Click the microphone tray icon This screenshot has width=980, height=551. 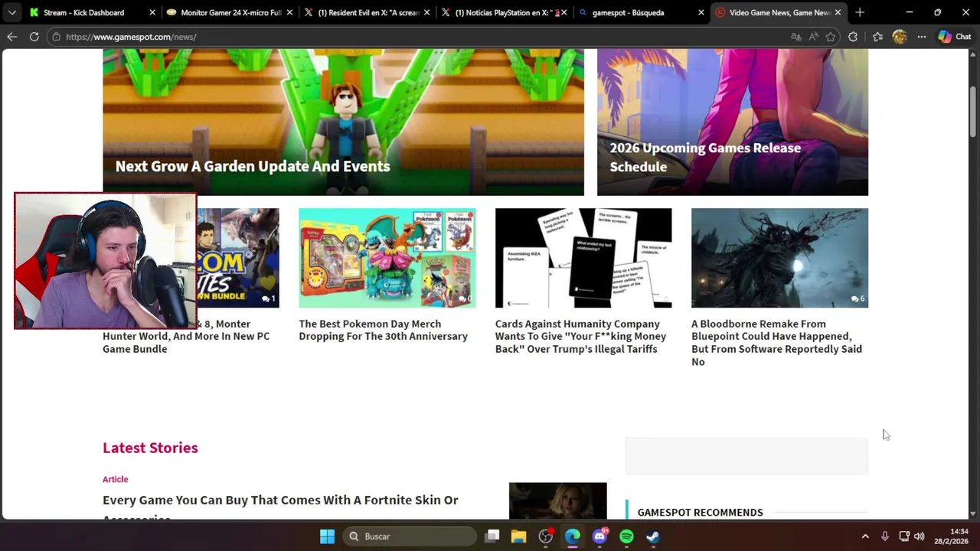click(885, 536)
